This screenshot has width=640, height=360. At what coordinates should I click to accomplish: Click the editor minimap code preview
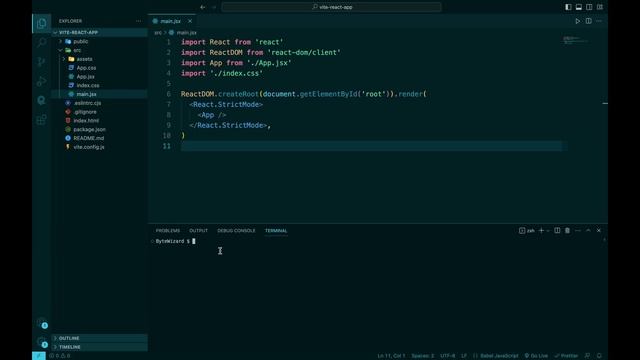pos(576,40)
